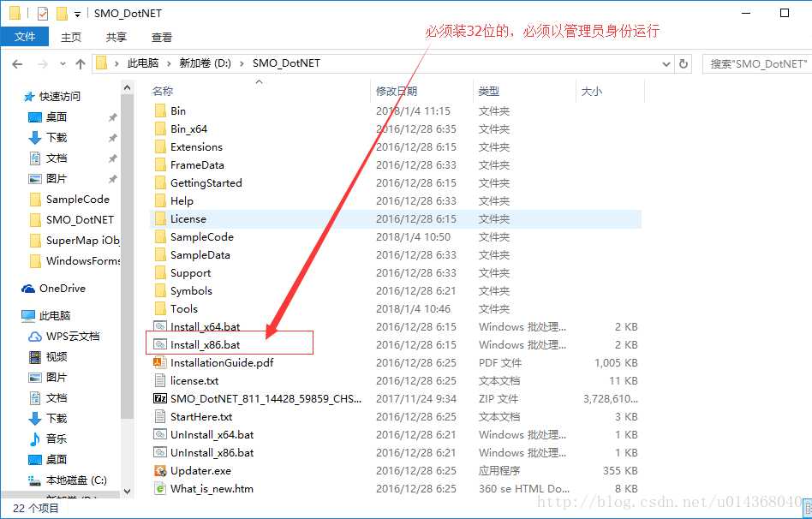Viewport: 812px width, 519px height.
Task: Select the SampleCode folder in file list
Action: click(x=202, y=236)
